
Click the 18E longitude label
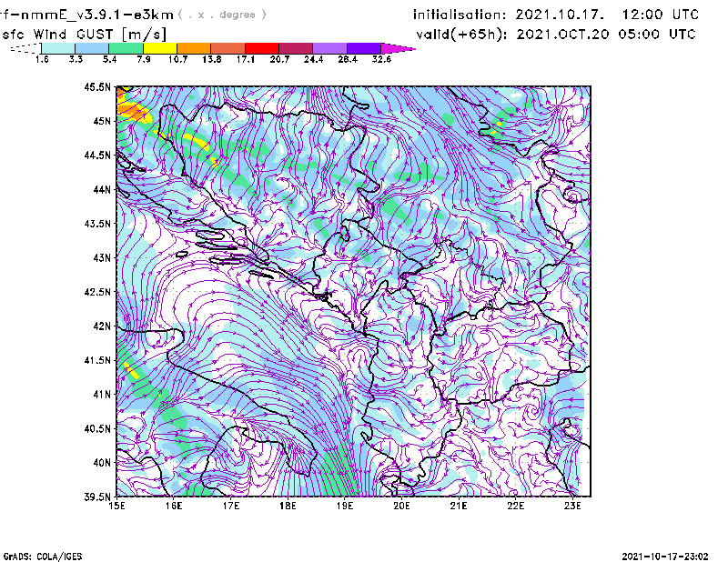coord(288,506)
